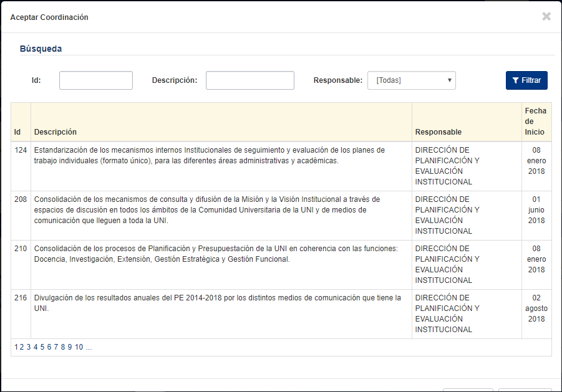Click the Filtrar button
Screen dimensions: 562x392
point(526,80)
